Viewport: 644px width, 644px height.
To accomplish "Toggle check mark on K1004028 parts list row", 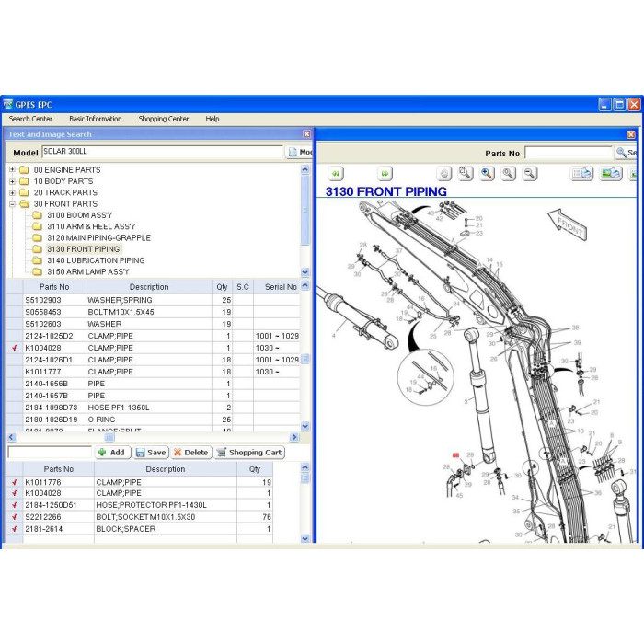I will (15, 348).
